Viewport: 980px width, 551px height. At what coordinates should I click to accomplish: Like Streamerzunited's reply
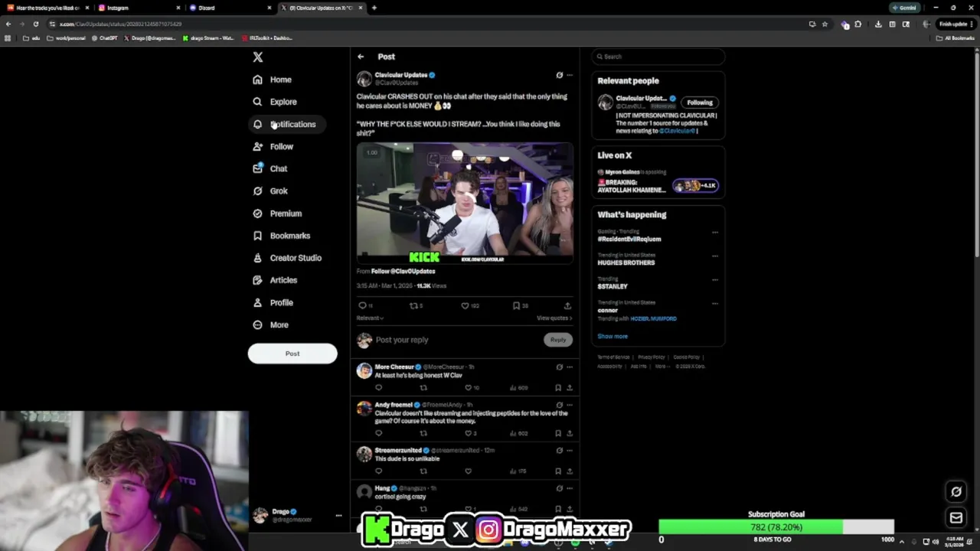pos(469,471)
